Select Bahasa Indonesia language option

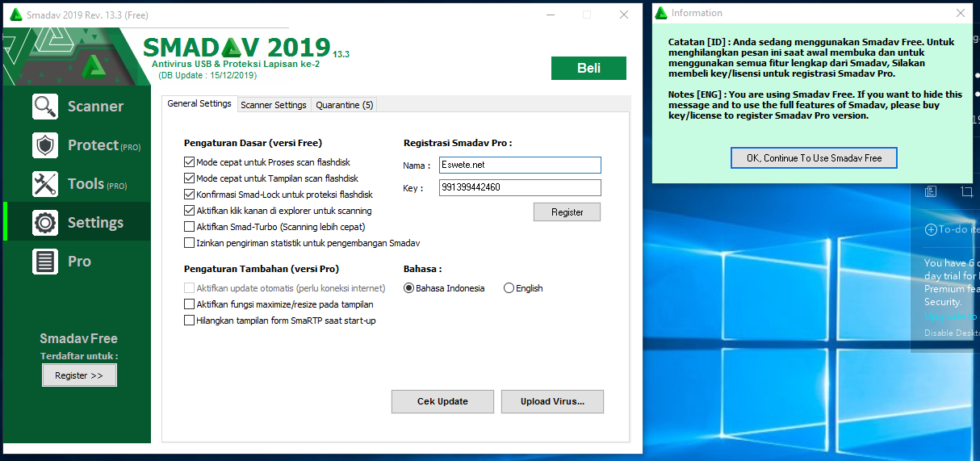[408, 288]
